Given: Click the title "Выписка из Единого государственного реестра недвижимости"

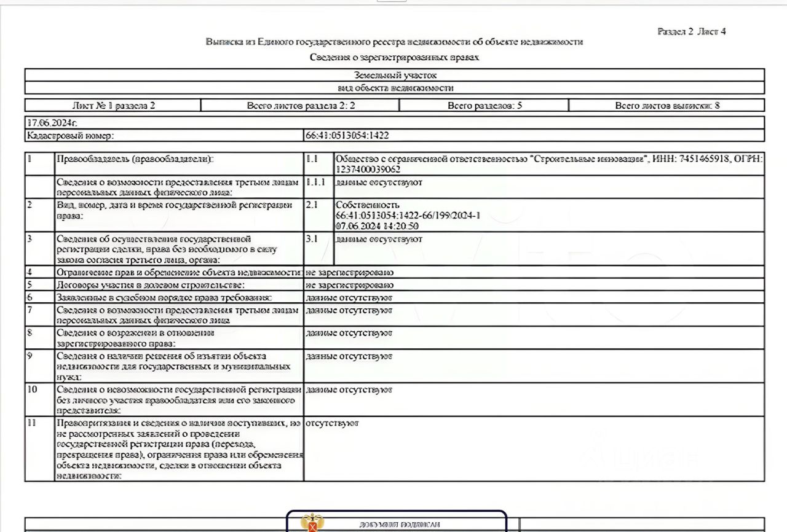Looking at the screenshot, I should [394, 42].
